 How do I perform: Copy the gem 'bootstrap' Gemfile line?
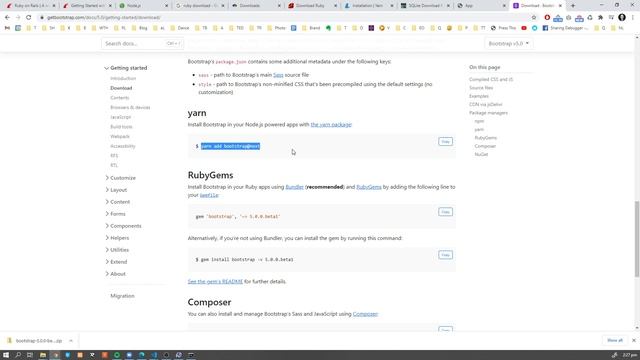pos(445,212)
